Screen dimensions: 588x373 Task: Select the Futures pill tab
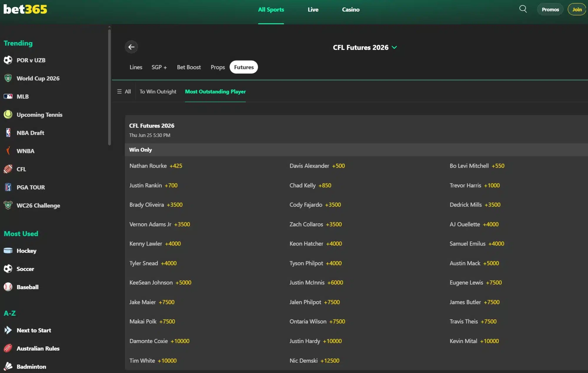(x=244, y=67)
